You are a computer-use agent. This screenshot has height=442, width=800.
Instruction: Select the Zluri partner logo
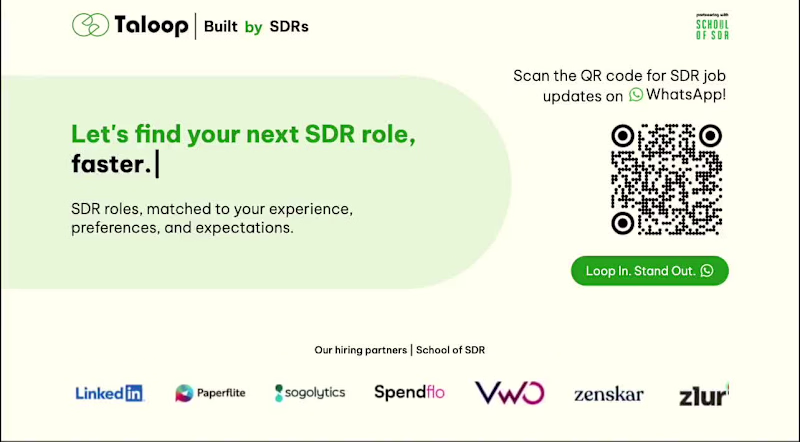point(703,395)
